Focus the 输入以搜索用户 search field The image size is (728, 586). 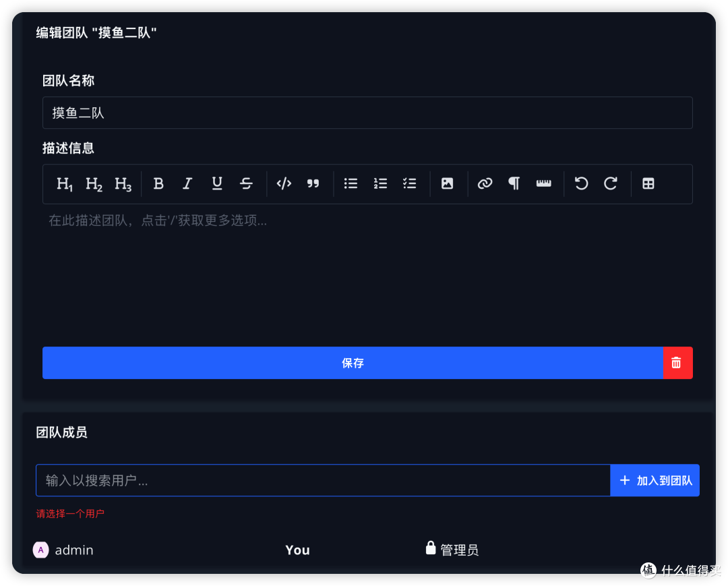[x=323, y=480]
